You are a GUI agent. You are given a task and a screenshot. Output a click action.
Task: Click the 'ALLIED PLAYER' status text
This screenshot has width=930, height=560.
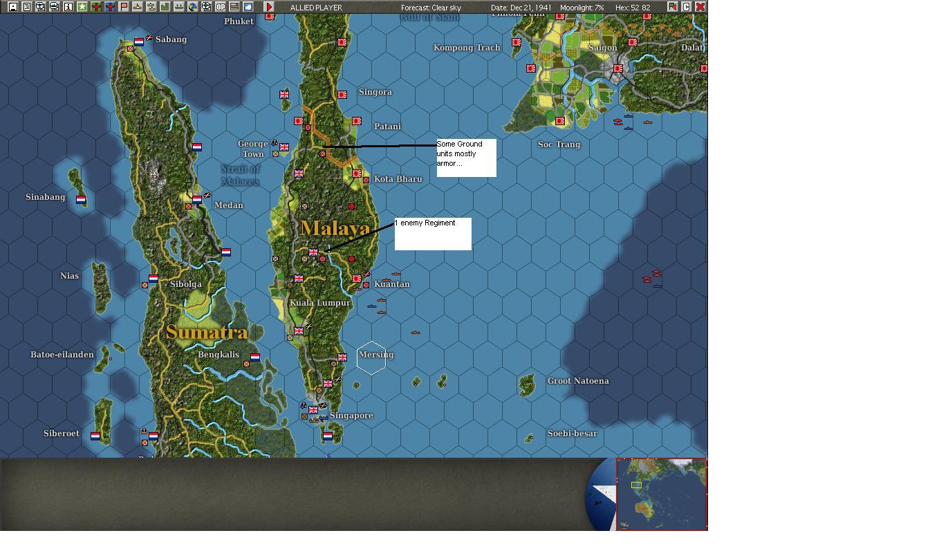[316, 8]
